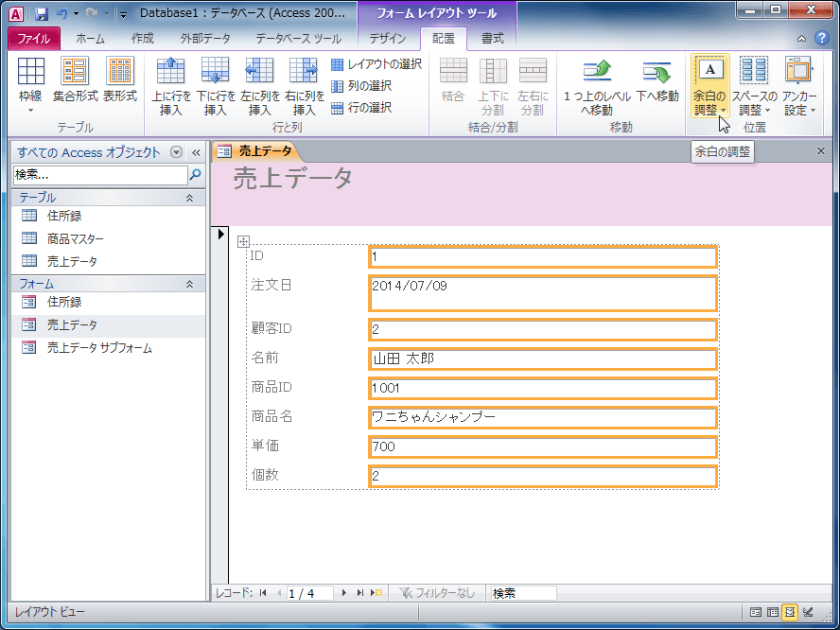This screenshot has height=630, width=840.
Task: Click the ID field containing 1
Action: point(543,256)
